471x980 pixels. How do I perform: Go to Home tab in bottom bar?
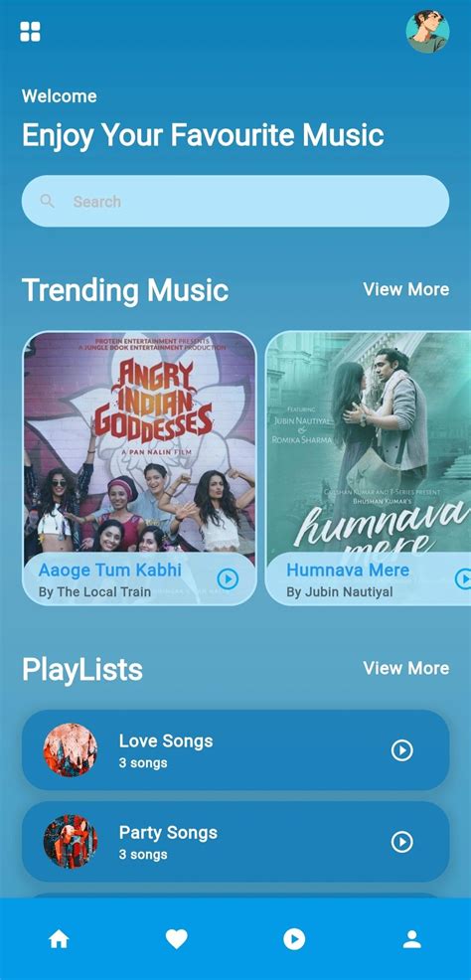click(59, 938)
